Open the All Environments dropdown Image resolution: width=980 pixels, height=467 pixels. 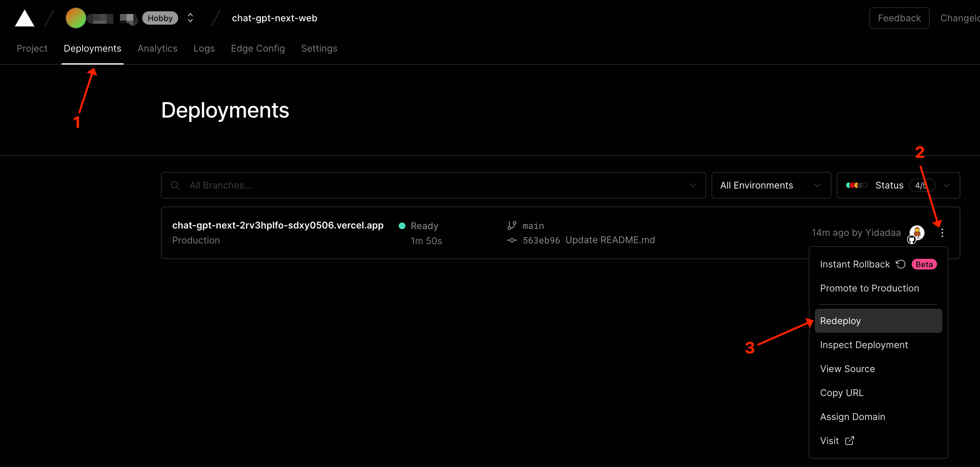point(771,185)
